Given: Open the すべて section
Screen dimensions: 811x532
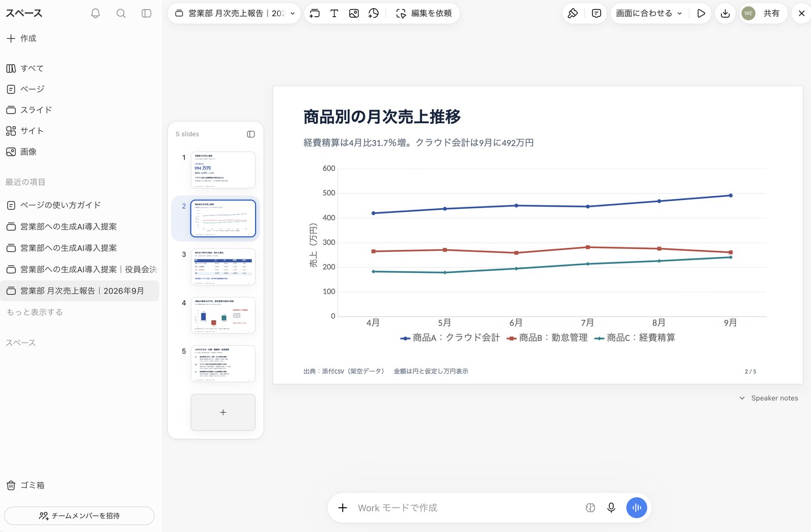Looking at the screenshot, I should [x=25, y=68].
